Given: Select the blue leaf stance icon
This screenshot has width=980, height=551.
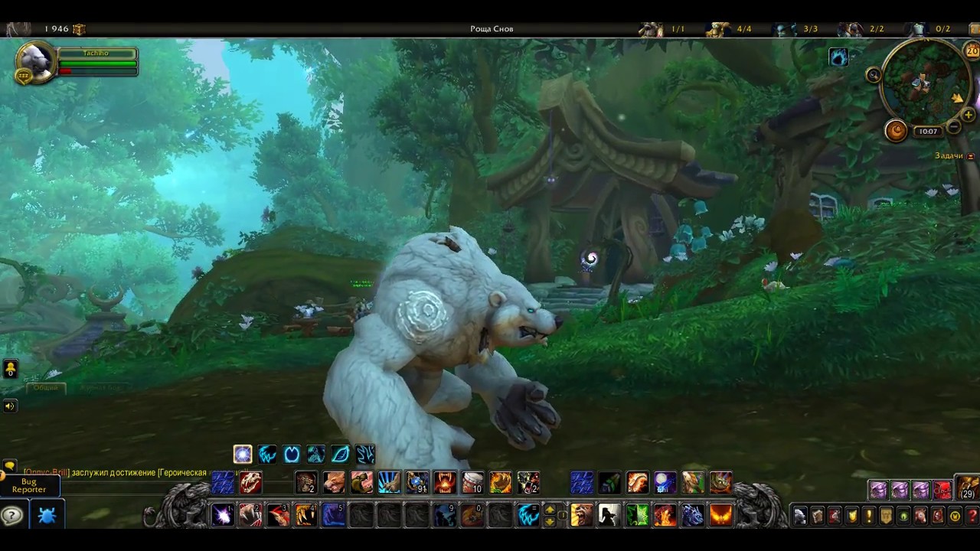Looking at the screenshot, I should pyautogui.click(x=341, y=454).
